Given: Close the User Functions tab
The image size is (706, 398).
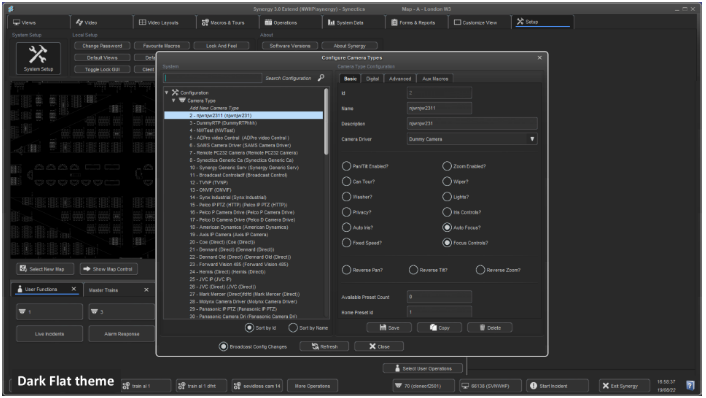Looking at the screenshot, I should (74, 289).
